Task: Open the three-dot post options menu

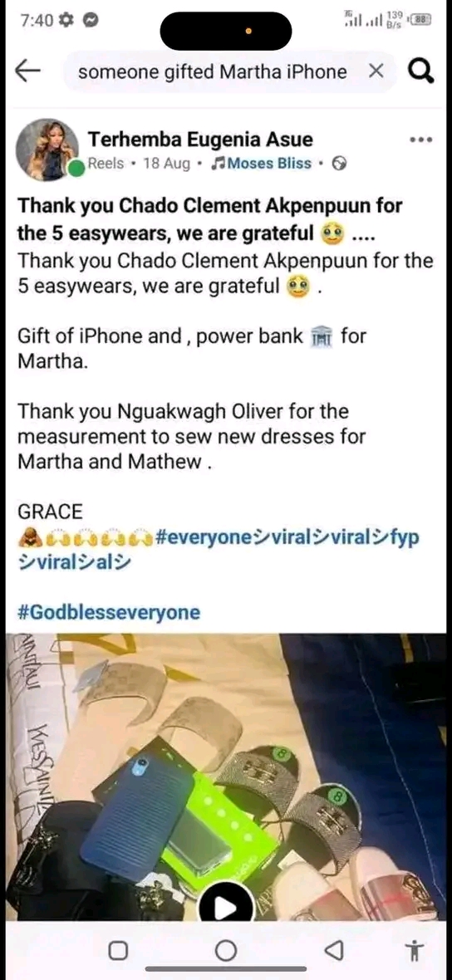Action: (x=420, y=140)
